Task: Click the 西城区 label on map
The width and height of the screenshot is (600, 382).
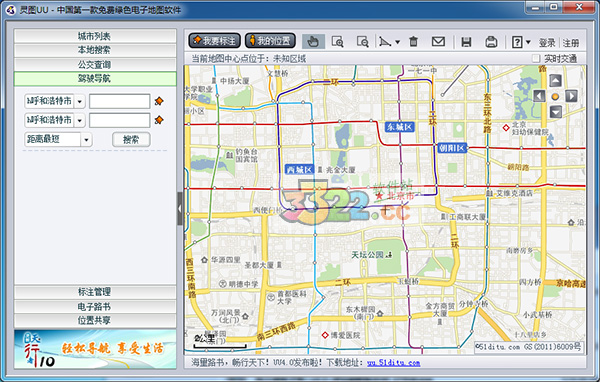Action: 299,169
